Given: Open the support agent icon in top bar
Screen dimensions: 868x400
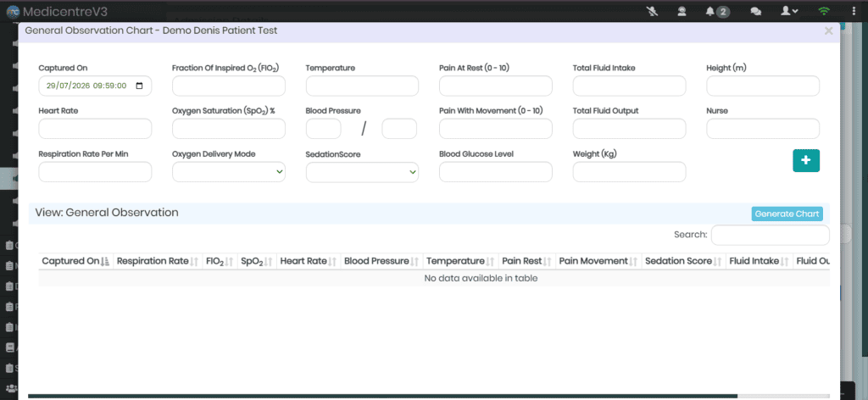Looking at the screenshot, I should pos(682,11).
